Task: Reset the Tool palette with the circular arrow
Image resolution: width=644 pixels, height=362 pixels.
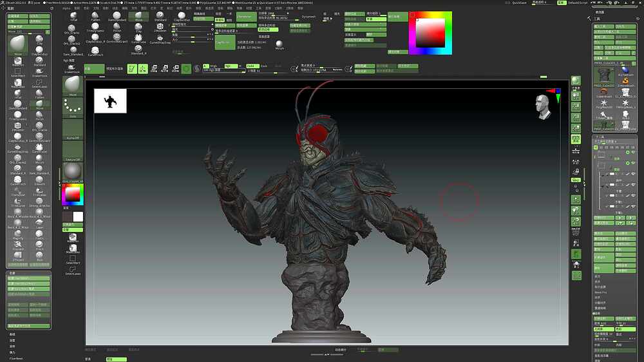Action: 638,19
